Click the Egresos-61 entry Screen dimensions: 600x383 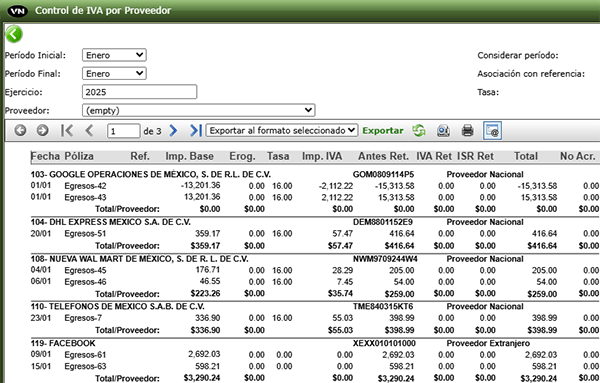pyautogui.click(x=85, y=355)
